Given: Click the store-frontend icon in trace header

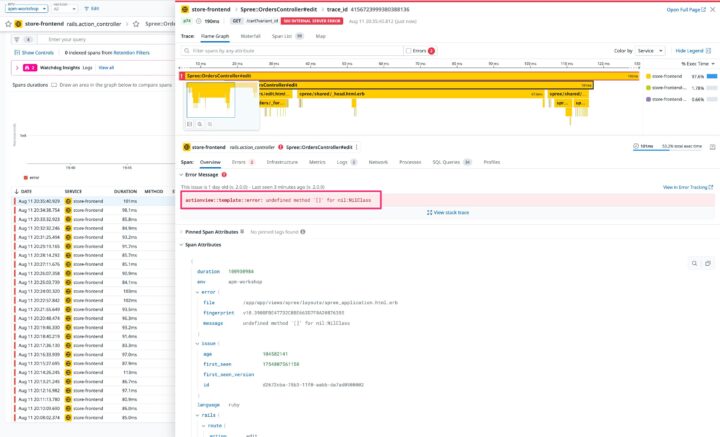Looking at the screenshot, I should 185,9.
